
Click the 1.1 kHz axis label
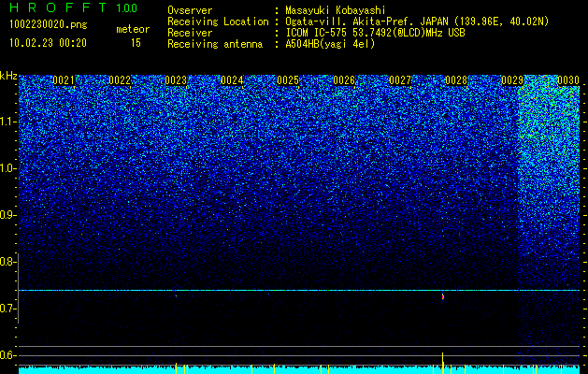pos(7,122)
